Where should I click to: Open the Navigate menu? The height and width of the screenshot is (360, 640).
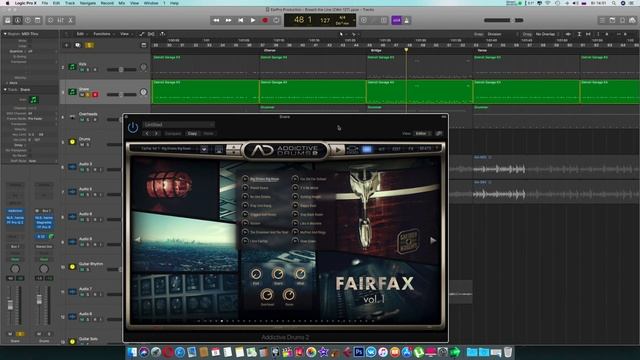pyautogui.click(x=87, y=3)
